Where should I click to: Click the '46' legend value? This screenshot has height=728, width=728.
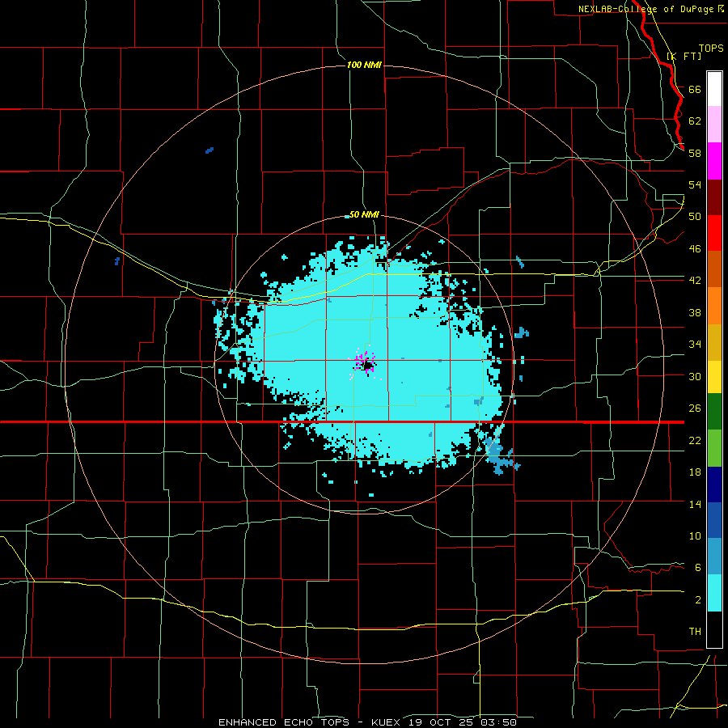point(695,248)
